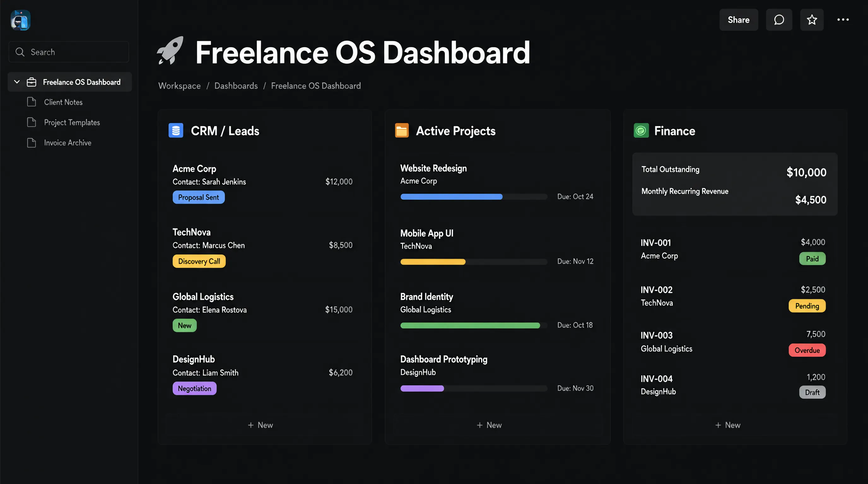Click the Brand Identity progress bar
This screenshot has height=484, width=868.
coord(474,326)
